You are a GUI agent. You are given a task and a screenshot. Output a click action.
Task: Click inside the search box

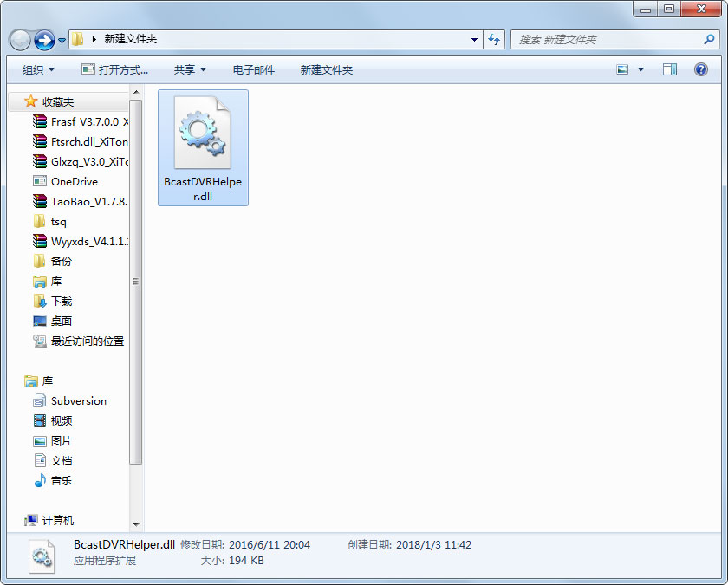[607, 39]
